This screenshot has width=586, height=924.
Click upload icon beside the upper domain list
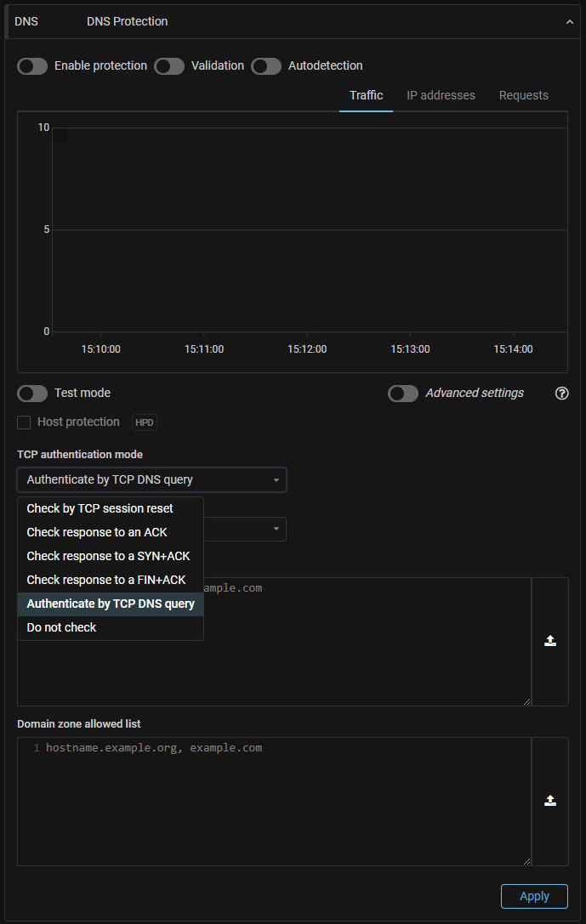[550, 641]
